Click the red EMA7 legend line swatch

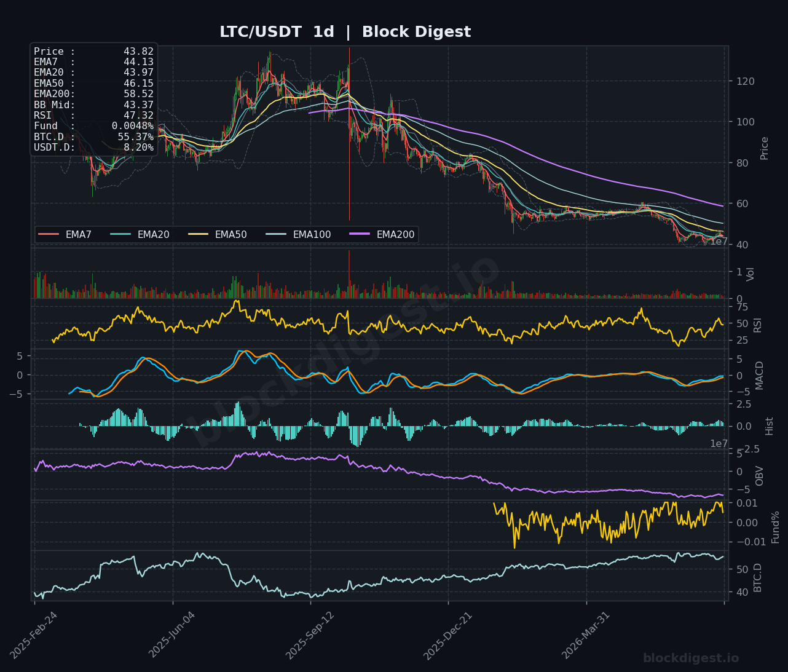pos(49,234)
